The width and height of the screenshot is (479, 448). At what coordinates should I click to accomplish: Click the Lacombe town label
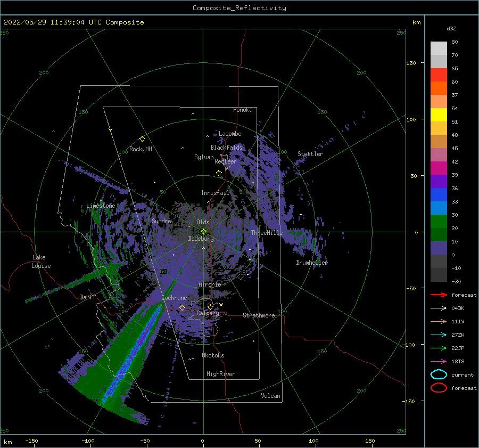(230, 134)
